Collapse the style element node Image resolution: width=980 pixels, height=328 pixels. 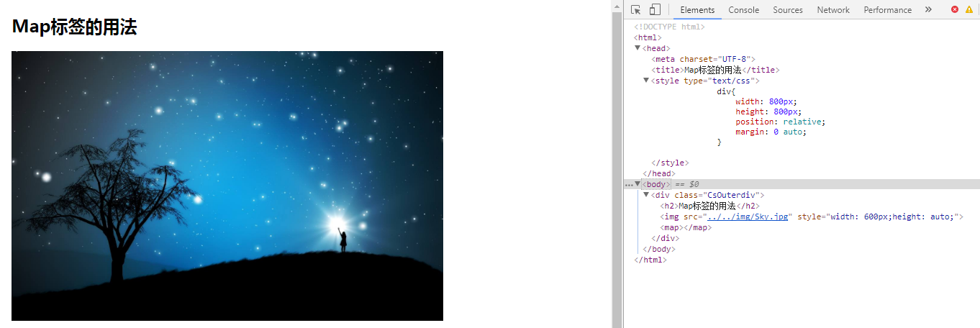(646, 81)
